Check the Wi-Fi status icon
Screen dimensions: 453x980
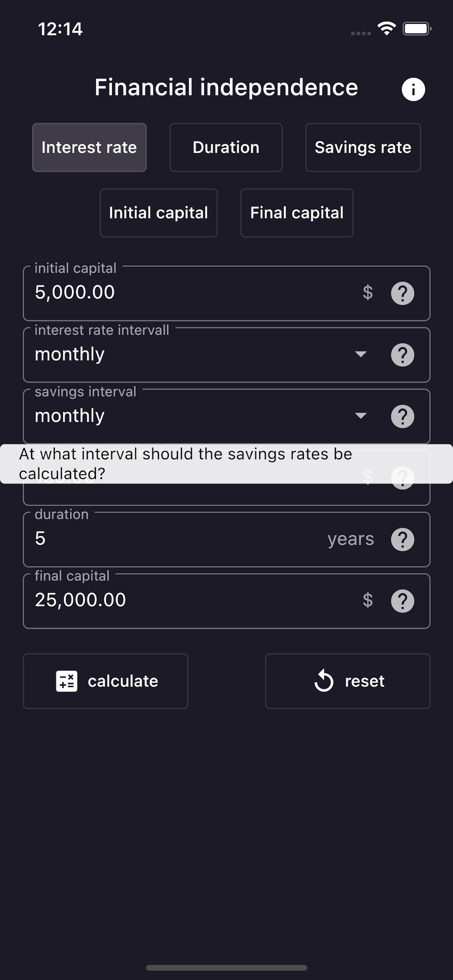pyautogui.click(x=386, y=28)
